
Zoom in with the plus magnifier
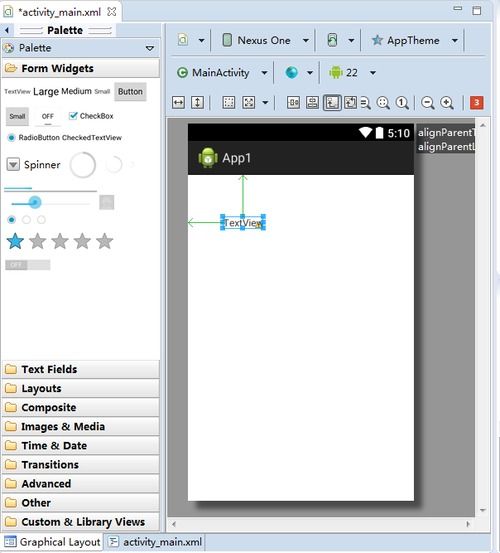pos(447,103)
